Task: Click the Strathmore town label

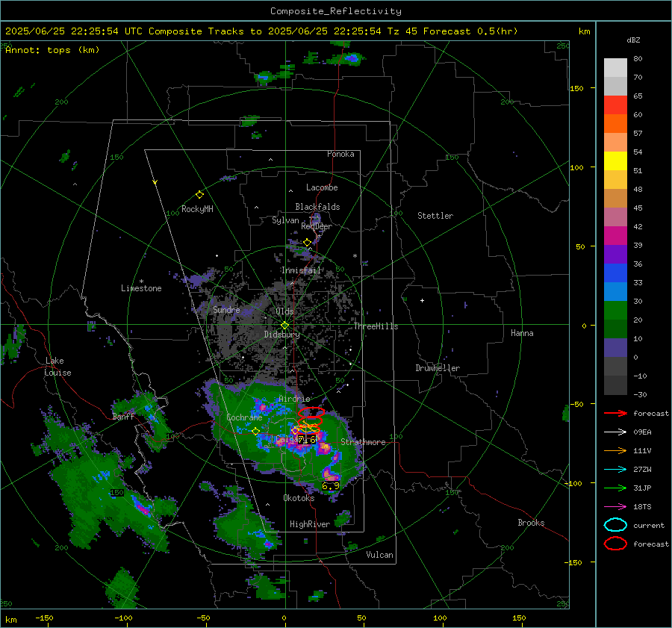Action: [363, 442]
